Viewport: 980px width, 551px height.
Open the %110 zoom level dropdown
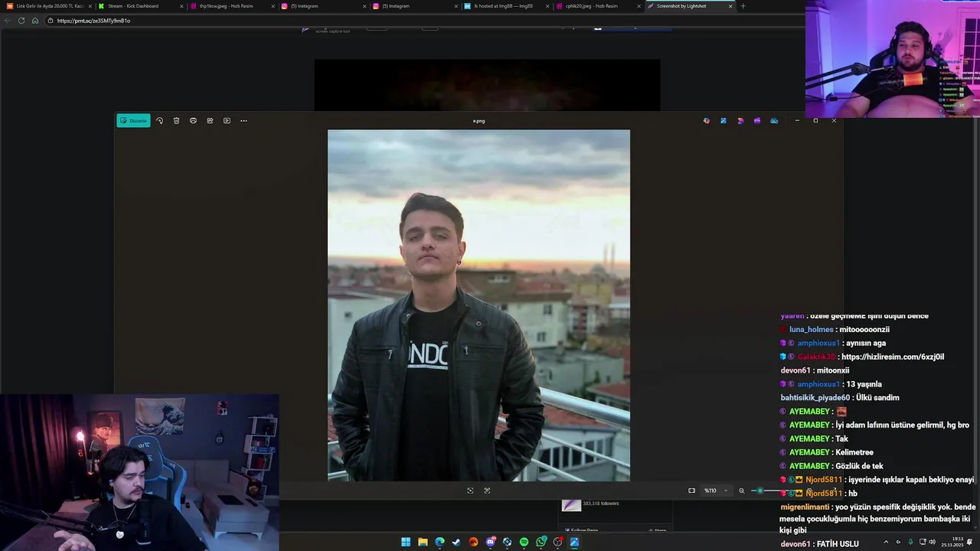[715, 491]
